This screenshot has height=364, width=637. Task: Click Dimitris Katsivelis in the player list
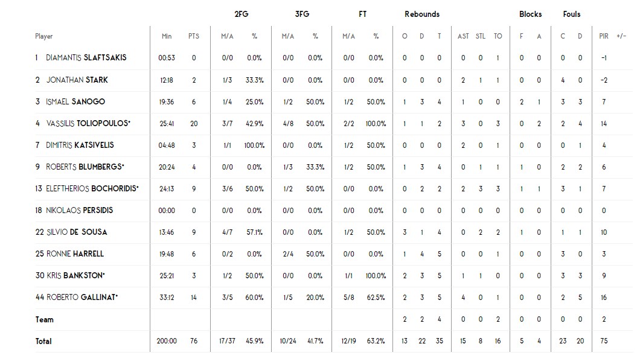(80, 145)
